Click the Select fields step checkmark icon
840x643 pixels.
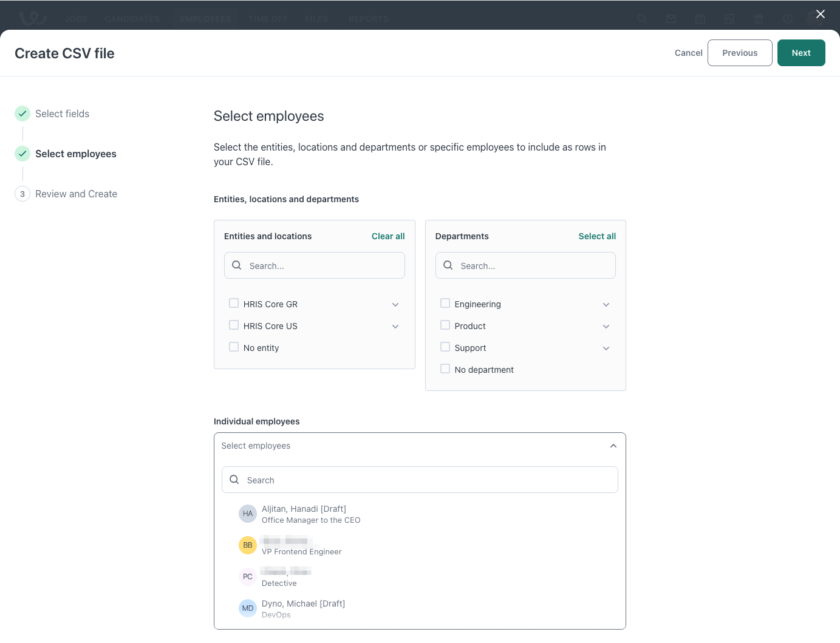pyautogui.click(x=22, y=114)
